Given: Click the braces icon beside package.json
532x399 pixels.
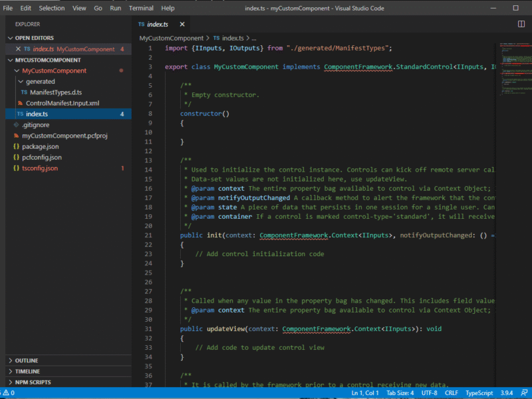Looking at the screenshot, I should click(x=16, y=146).
